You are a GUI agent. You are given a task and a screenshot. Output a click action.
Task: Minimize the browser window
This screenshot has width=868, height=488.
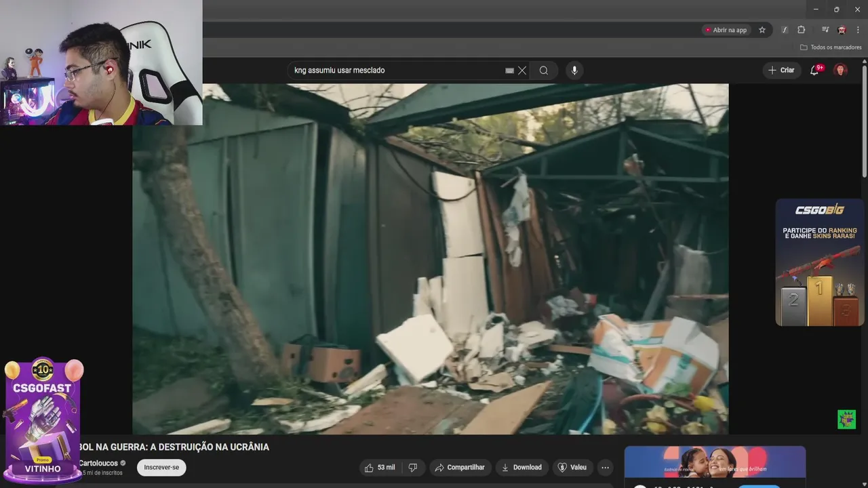coord(815,9)
